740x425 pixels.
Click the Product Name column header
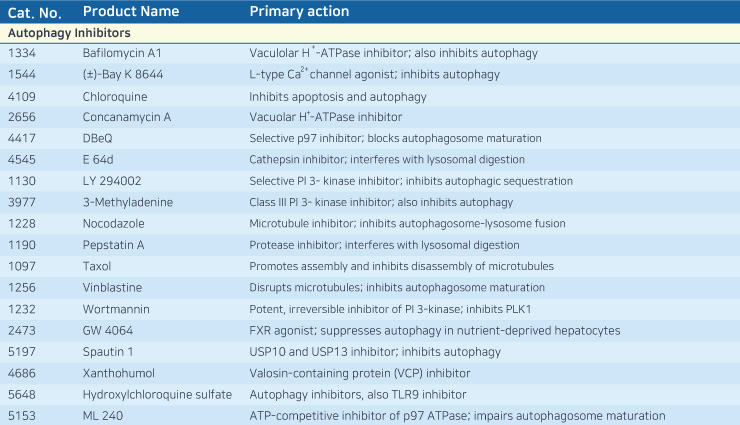coord(131,11)
